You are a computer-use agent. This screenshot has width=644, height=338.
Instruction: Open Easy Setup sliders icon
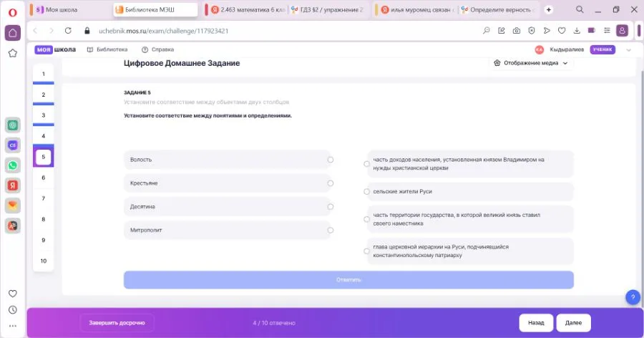(x=607, y=30)
